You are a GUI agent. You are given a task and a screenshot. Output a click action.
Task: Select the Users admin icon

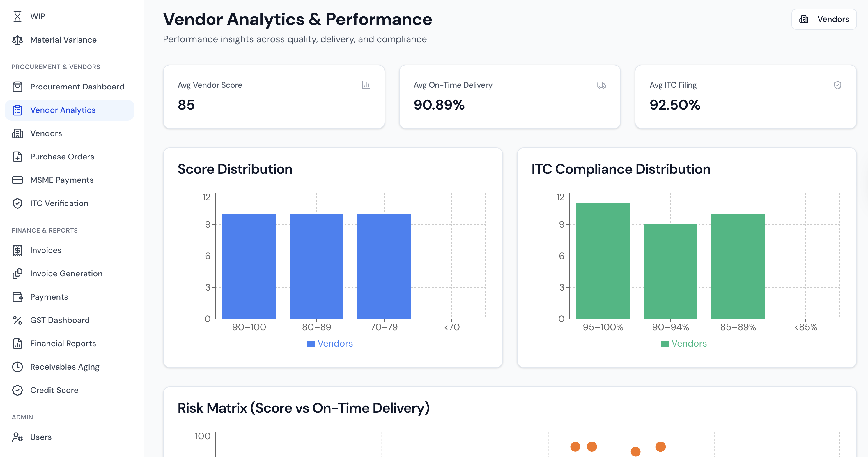pyautogui.click(x=17, y=437)
